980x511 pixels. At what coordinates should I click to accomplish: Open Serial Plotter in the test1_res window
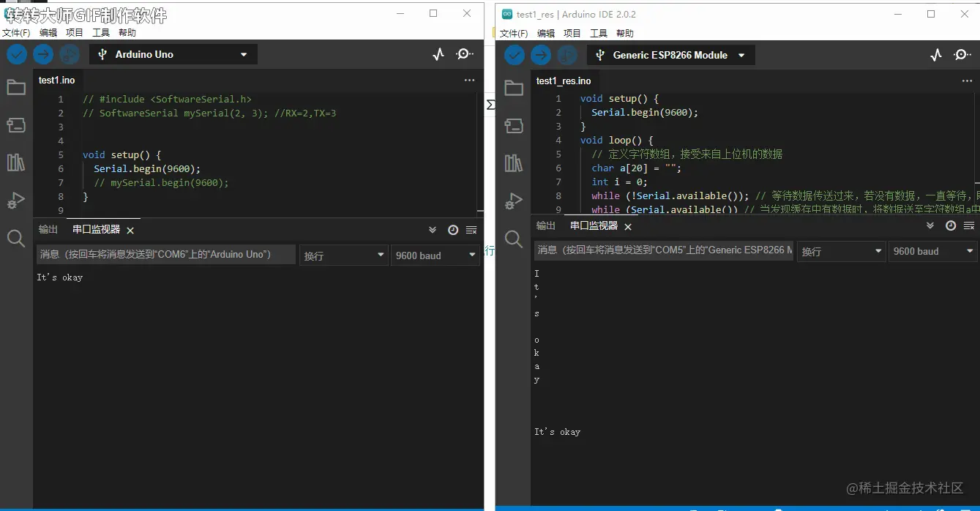(x=936, y=55)
